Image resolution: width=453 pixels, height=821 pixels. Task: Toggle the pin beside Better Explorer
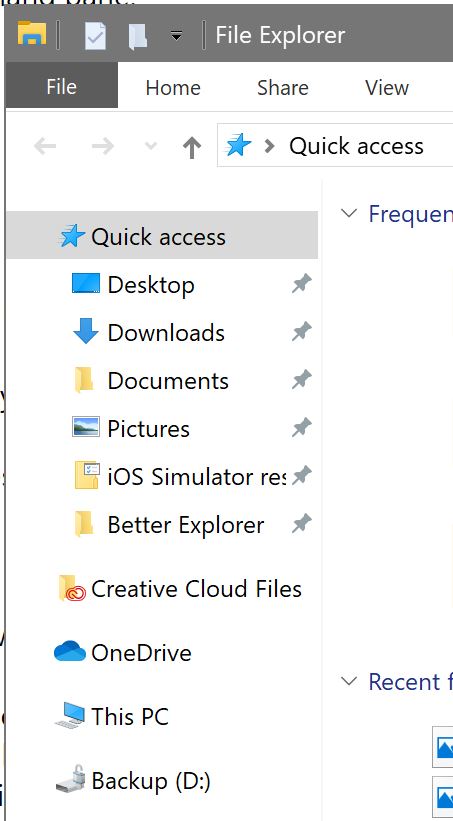pos(302,523)
